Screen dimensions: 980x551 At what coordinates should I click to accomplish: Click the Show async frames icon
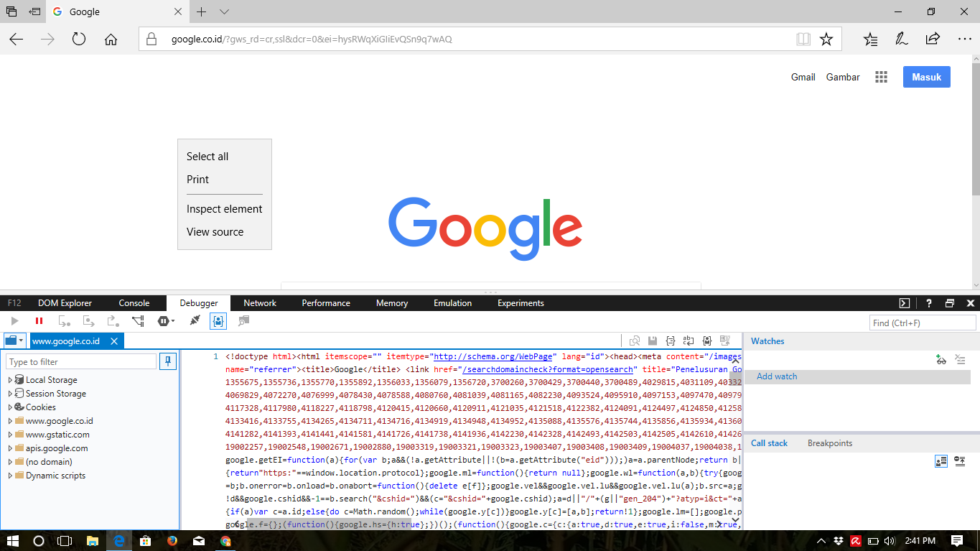pos(960,461)
